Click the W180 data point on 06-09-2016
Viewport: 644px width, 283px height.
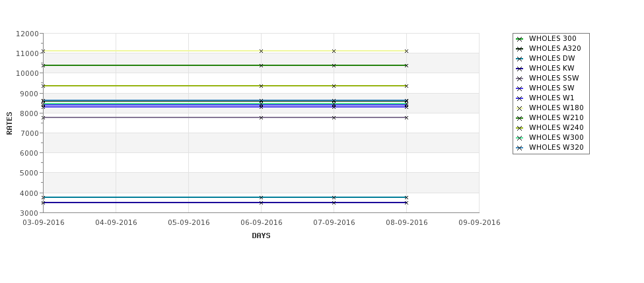[261, 51]
